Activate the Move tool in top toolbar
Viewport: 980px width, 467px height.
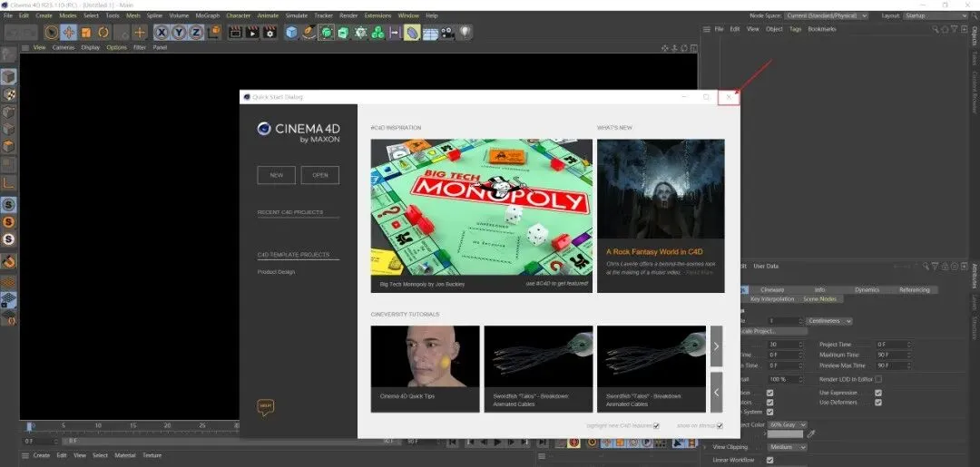pos(69,32)
